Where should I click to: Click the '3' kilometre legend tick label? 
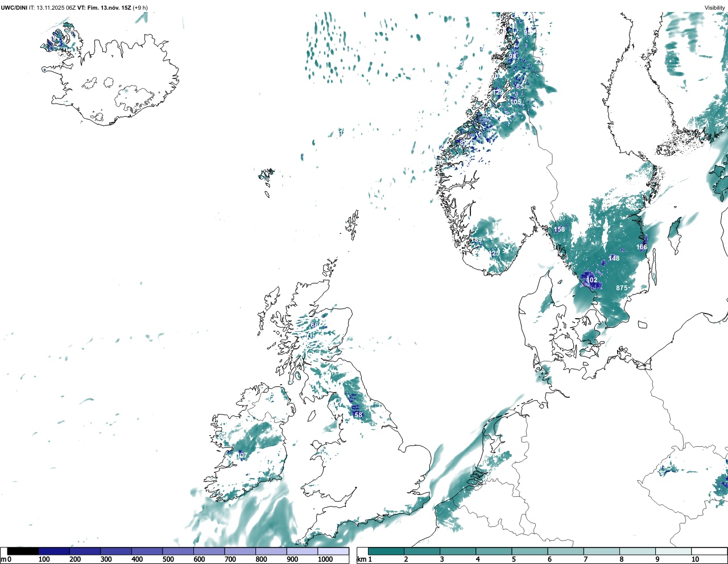coord(442,559)
